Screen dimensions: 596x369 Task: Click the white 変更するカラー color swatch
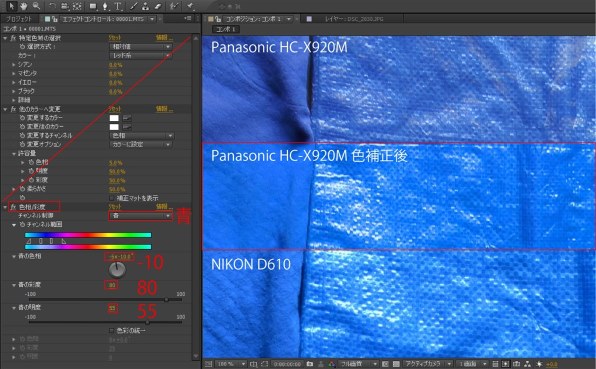114,118
